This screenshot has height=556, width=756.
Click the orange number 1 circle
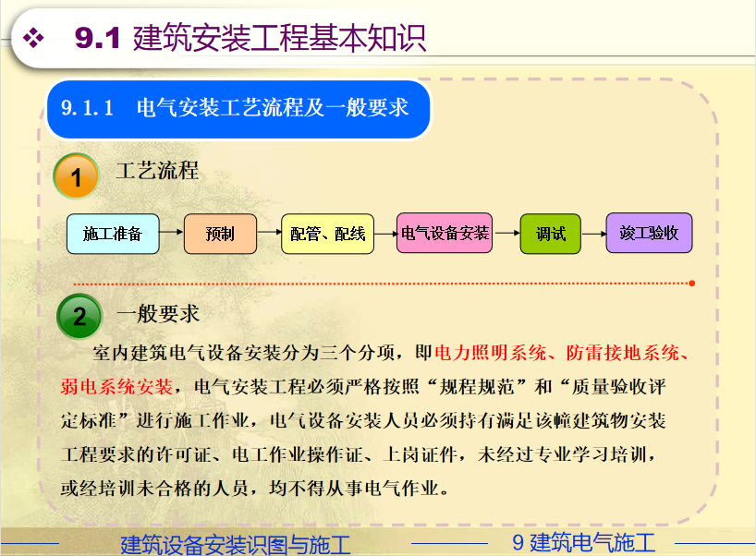tap(76, 176)
